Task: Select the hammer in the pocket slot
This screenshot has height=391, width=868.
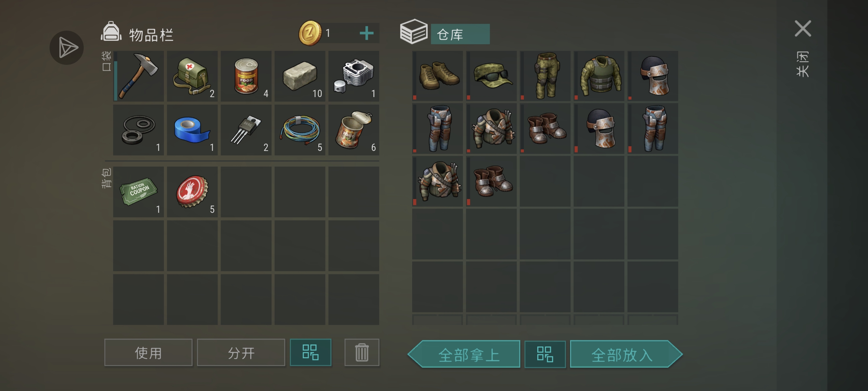Action: pos(138,76)
